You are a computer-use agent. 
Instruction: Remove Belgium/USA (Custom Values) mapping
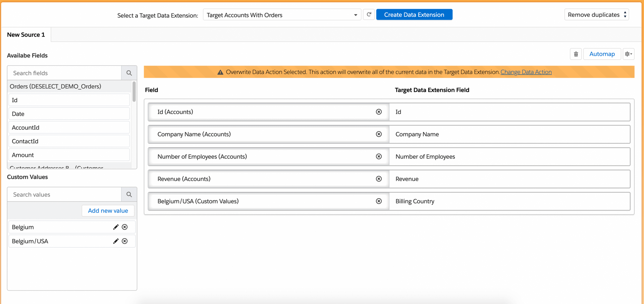tap(379, 201)
